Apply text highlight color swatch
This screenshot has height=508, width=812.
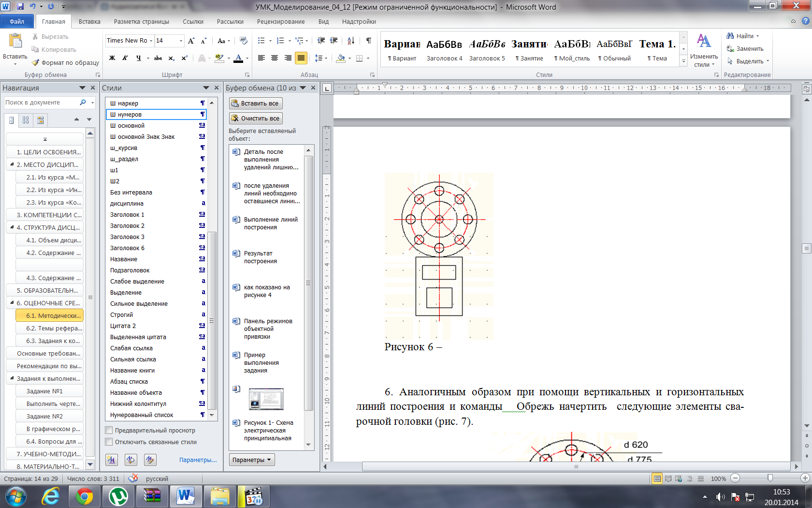pos(219,58)
